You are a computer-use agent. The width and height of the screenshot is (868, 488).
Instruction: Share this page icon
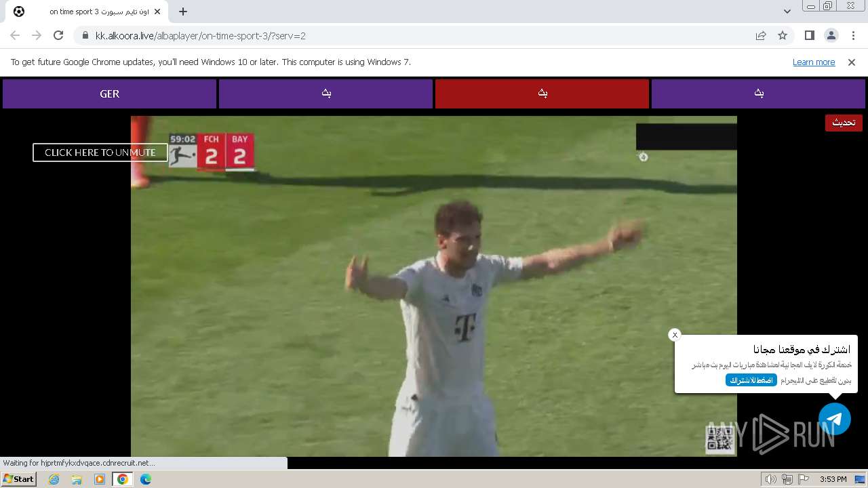point(761,35)
